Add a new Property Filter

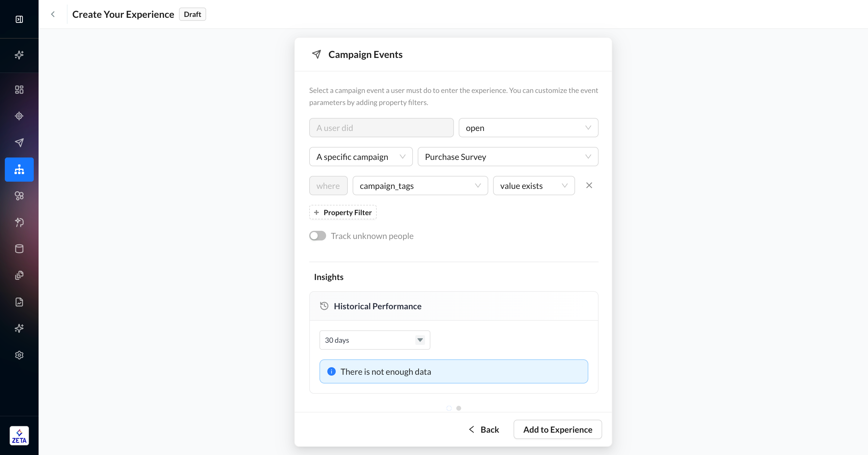pos(343,212)
